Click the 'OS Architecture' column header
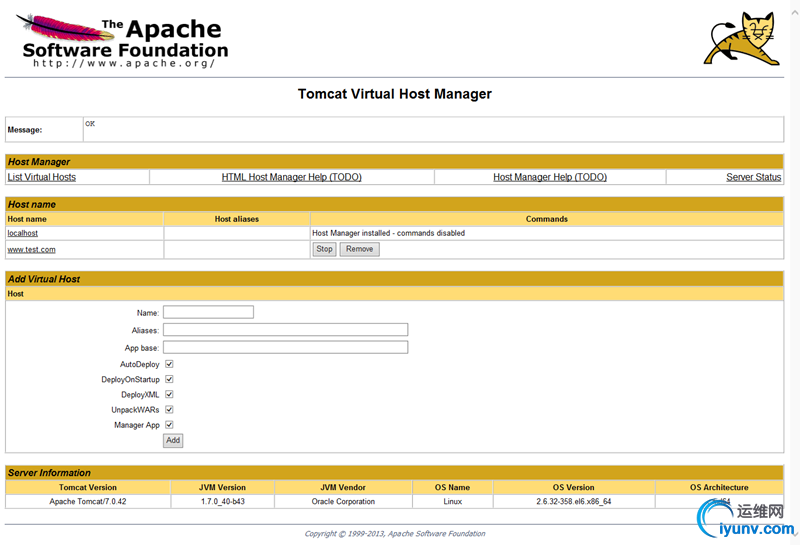This screenshot has height=545, width=800. pyautogui.click(x=719, y=487)
